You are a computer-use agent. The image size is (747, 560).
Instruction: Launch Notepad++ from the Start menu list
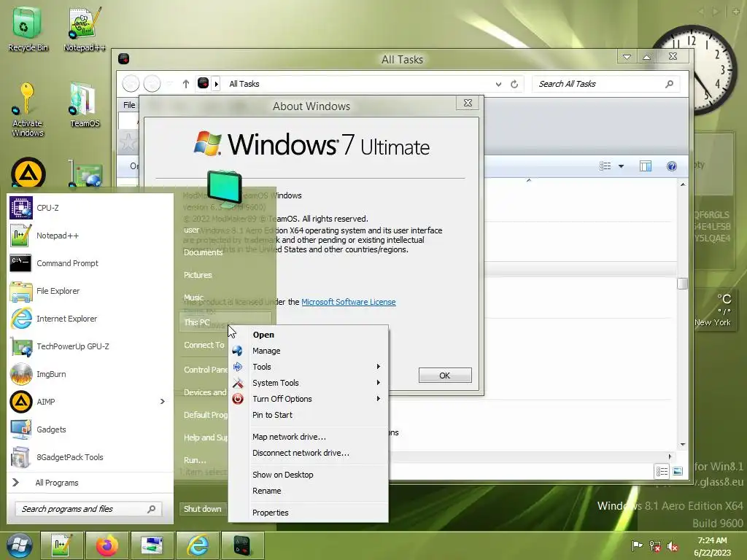click(x=90, y=236)
